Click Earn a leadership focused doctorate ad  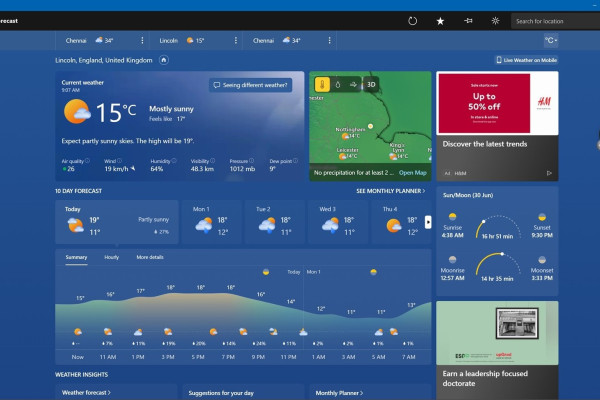point(497,350)
